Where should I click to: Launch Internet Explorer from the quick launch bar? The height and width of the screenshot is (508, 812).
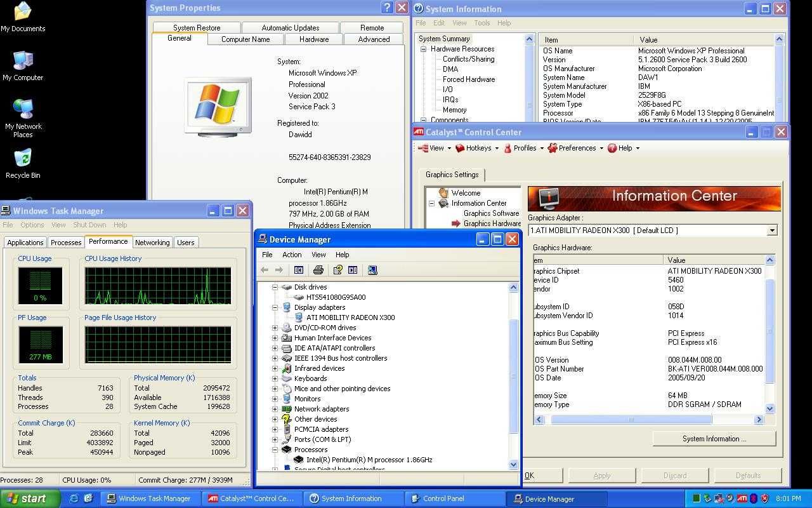pos(74,498)
